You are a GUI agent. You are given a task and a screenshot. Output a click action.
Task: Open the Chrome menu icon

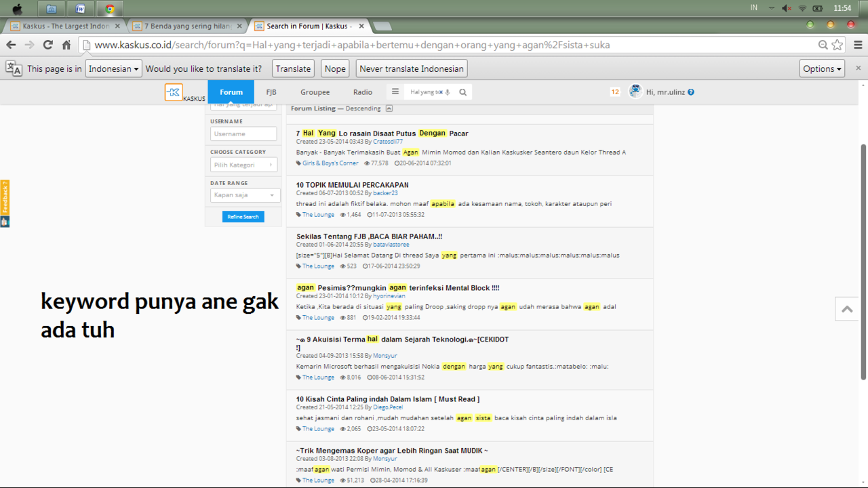click(x=858, y=45)
